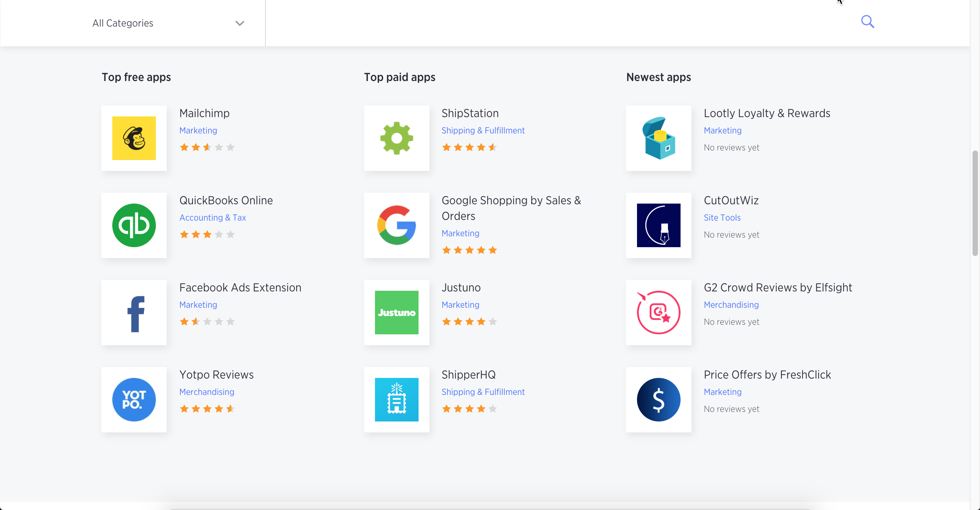Click No reviews yet under CutOutWiz
The image size is (980, 510).
[x=731, y=235]
